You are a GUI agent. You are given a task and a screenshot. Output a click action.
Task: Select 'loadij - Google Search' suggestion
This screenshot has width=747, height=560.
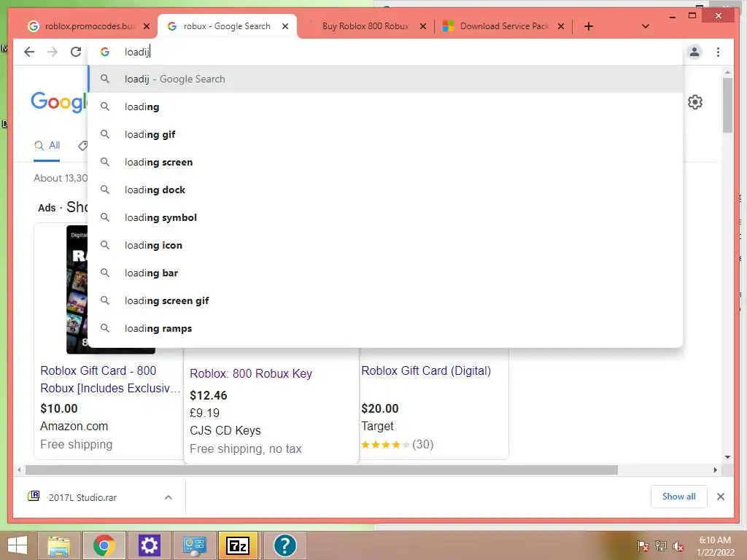point(385,79)
